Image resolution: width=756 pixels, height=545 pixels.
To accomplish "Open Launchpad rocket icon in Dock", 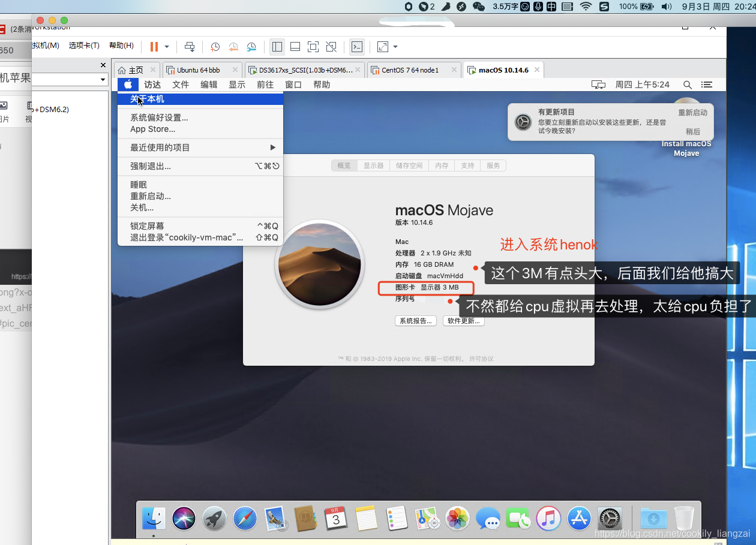I will [214, 519].
